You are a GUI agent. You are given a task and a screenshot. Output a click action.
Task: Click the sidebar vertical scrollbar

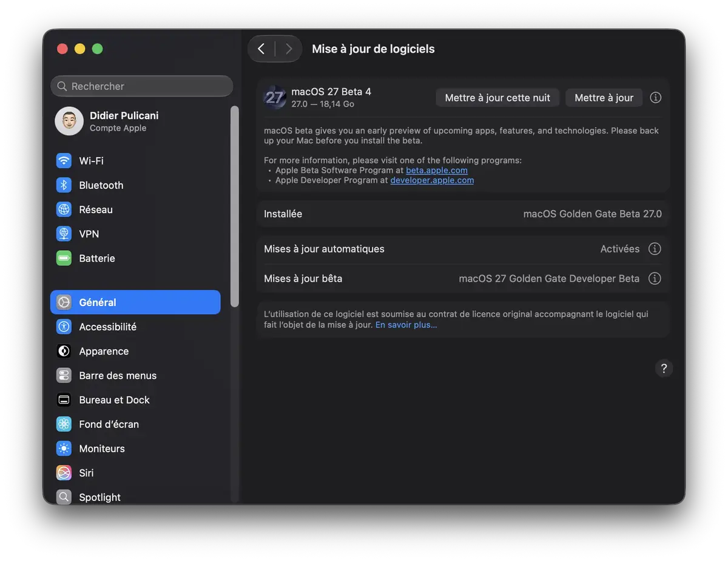235,206
